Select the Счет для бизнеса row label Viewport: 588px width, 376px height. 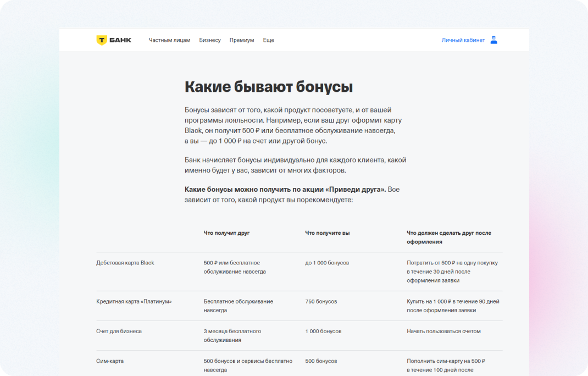pyautogui.click(x=119, y=331)
